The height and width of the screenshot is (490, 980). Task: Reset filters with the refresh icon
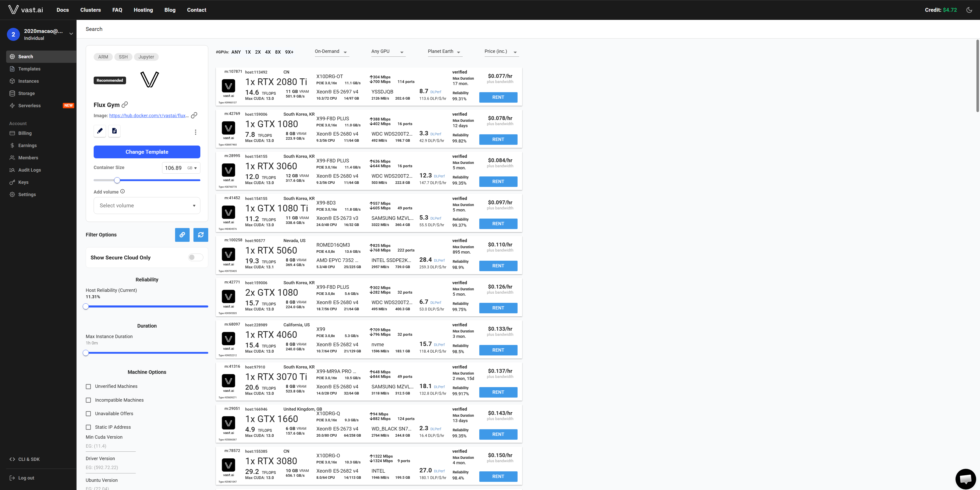coord(201,235)
